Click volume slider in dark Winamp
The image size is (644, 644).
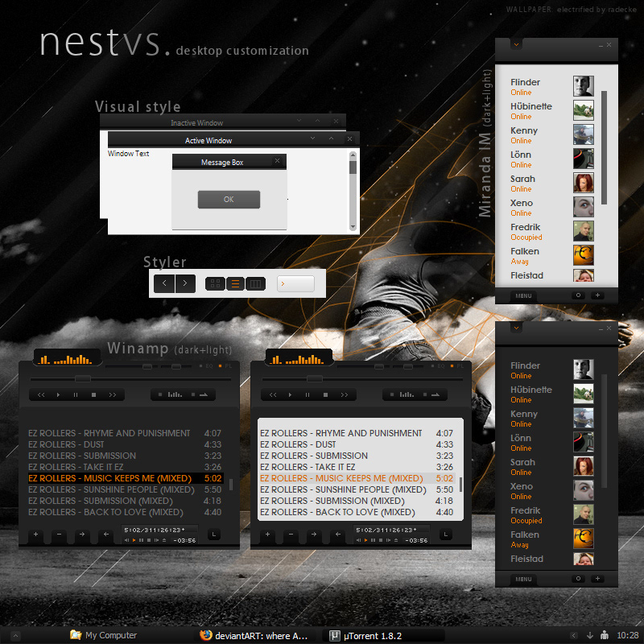pos(147,366)
